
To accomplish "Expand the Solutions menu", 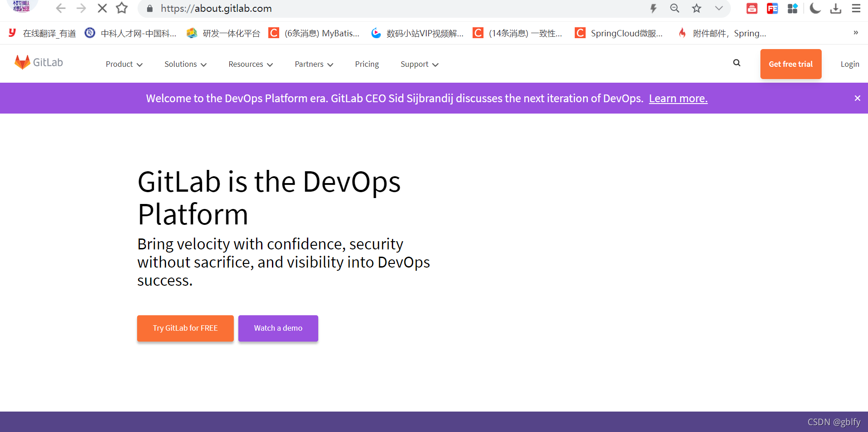I will [x=186, y=64].
